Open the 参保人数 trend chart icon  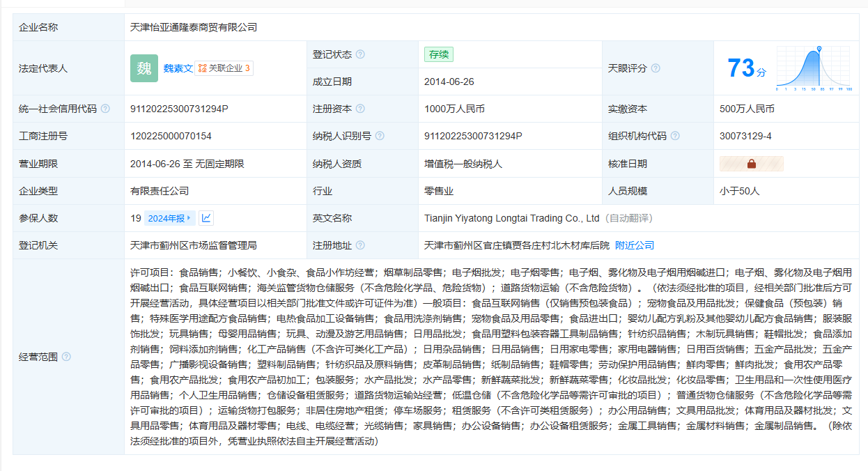(x=206, y=218)
